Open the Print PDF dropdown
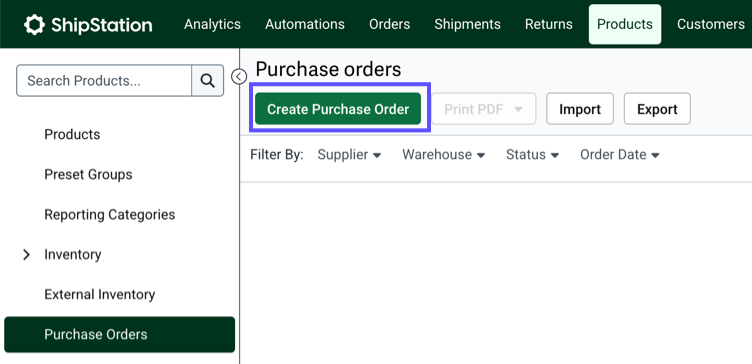This screenshot has width=752, height=364. pyautogui.click(x=483, y=109)
